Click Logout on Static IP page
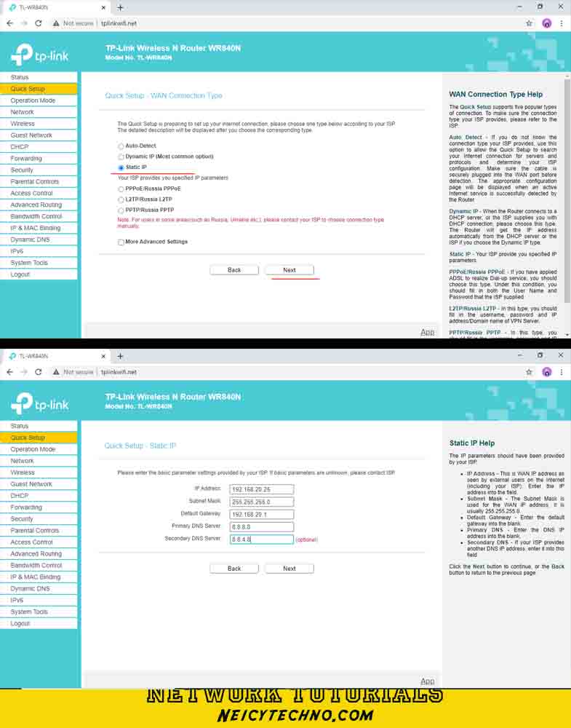Viewport: 571px width, 728px height. point(39,623)
